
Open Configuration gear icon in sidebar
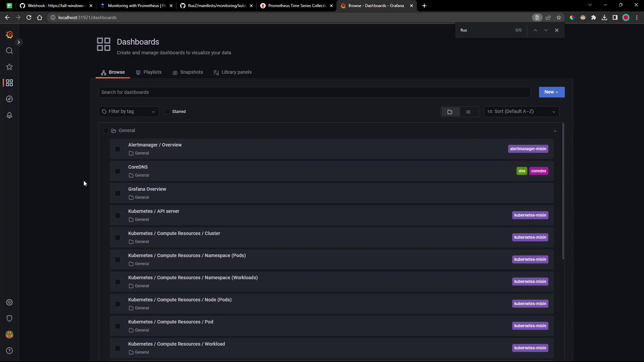coord(9,302)
